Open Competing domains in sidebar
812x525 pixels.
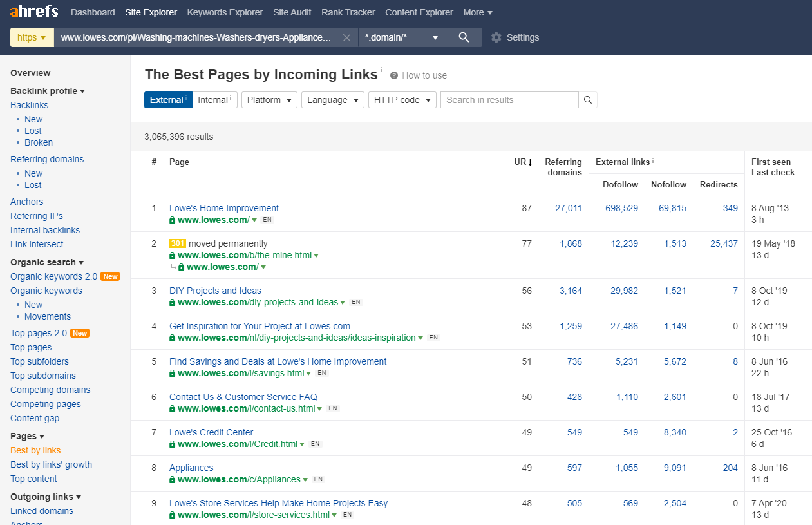pos(50,390)
